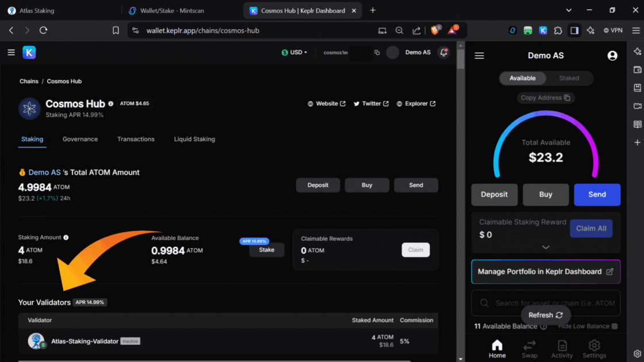This screenshot has height=362, width=644.
Task: Open the wallet panel account profile icon
Action: (x=612, y=56)
